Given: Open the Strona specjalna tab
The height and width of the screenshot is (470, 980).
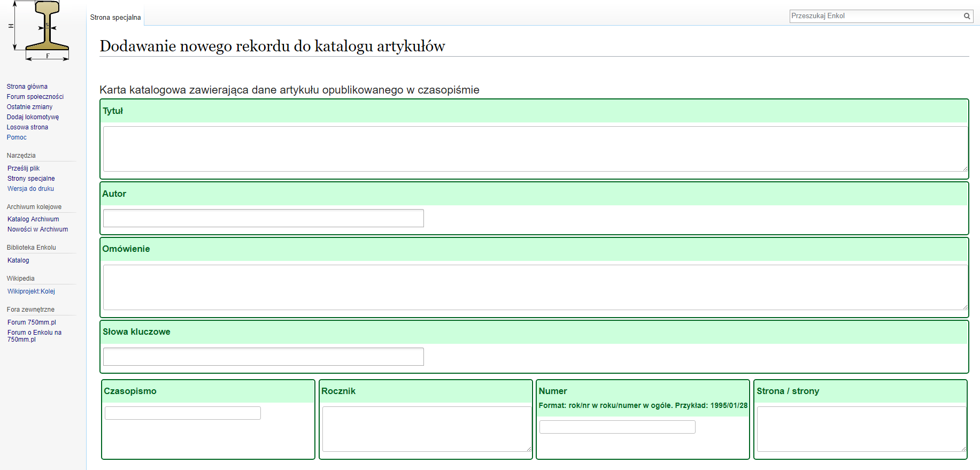Looking at the screenshot, I should (x=115, y=18).
